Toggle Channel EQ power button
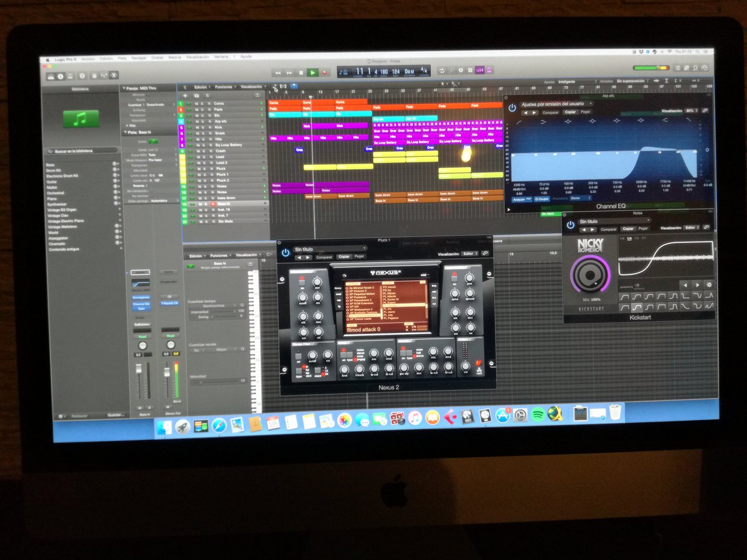747x560 pixels. tap(512, 107)
